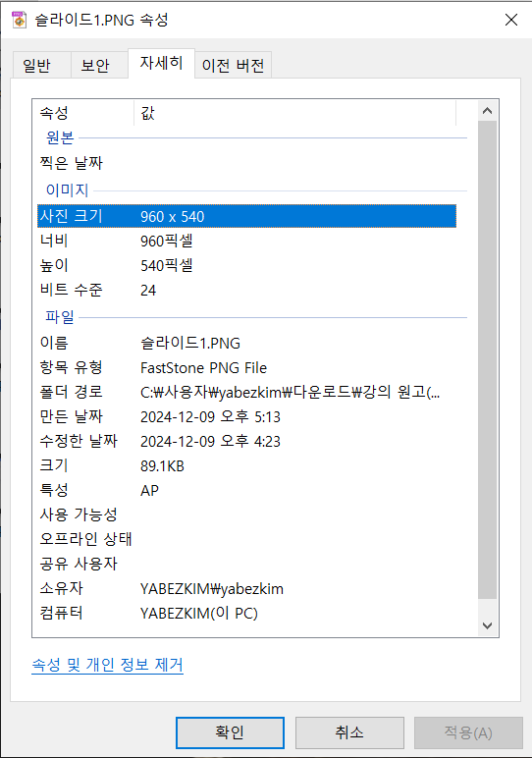
Task: Select the 높이 540픽셀 row
Action: (x=247, y=265)
